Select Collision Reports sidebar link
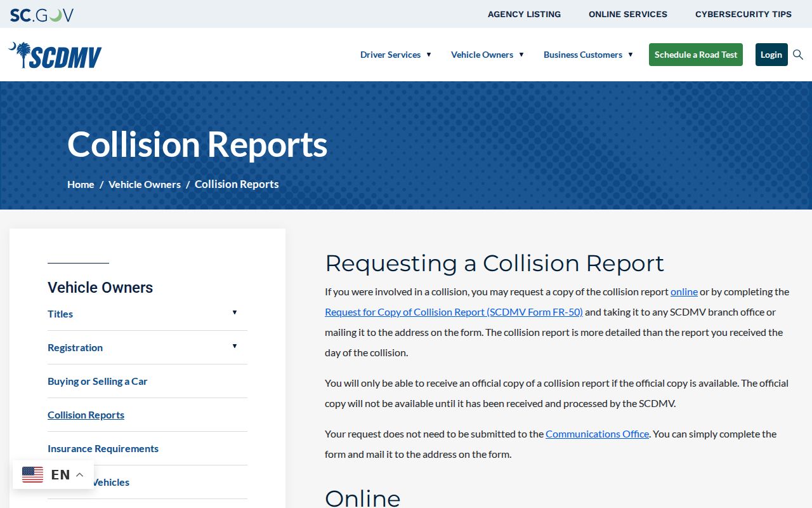The height and width of the screenshot is (508, 812). click(x=86, y=415)
